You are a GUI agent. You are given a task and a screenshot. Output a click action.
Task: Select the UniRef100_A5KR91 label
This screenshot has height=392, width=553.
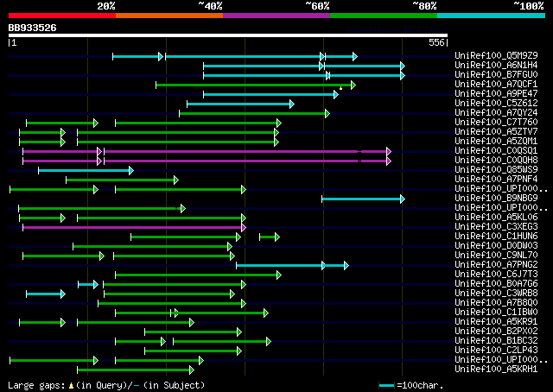click(496, 322)
